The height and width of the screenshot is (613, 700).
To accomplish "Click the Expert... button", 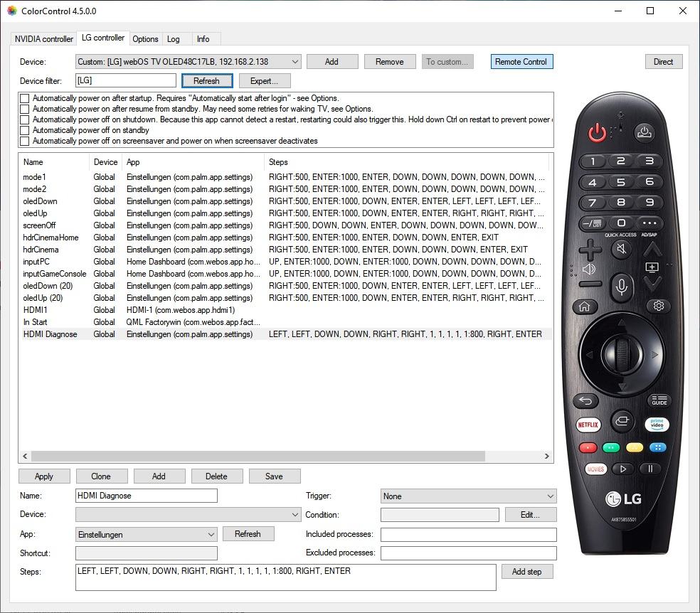I will [x=265, y=81].
